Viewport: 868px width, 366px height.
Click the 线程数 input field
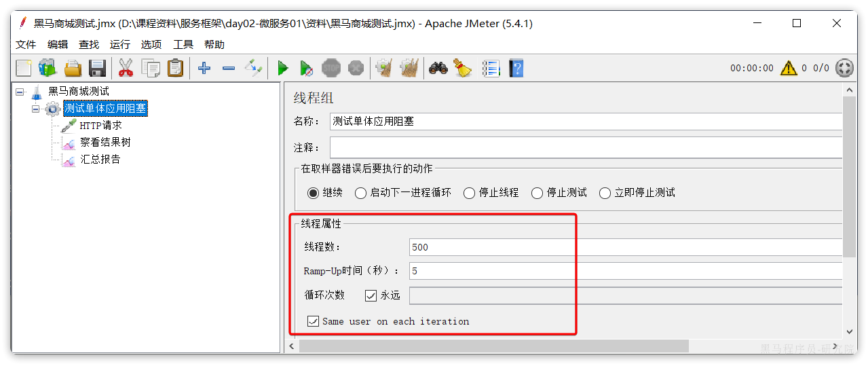[x=624, y=247]
